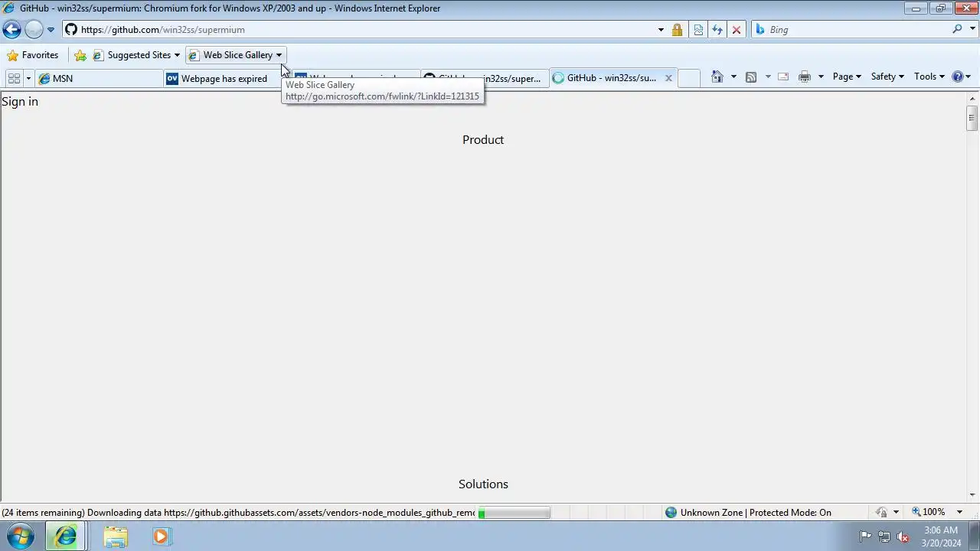The width and height of the screenshot is (980, 551).
Task: Open the Tools menu
Action: [x=929, y=77]
